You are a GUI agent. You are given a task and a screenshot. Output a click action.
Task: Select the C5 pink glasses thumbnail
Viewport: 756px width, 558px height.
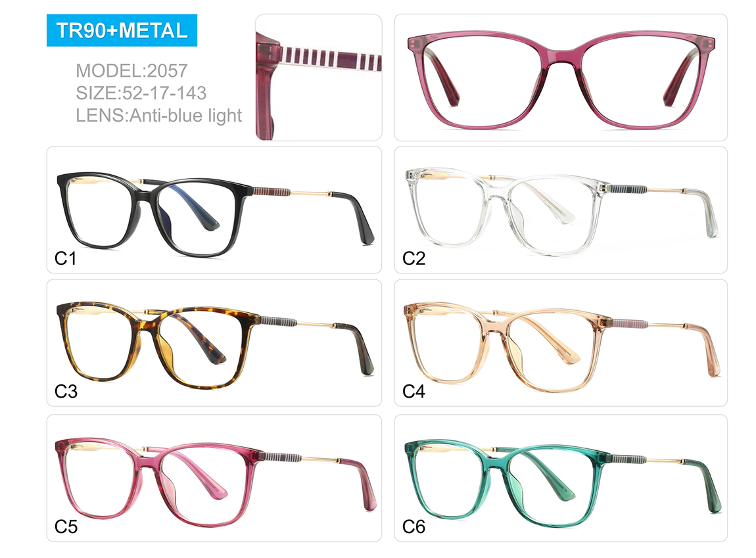pos(214,478)
